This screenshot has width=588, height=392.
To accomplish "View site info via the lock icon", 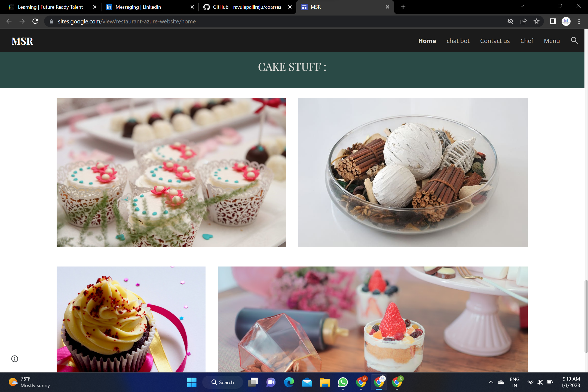I will click(51, 21).
